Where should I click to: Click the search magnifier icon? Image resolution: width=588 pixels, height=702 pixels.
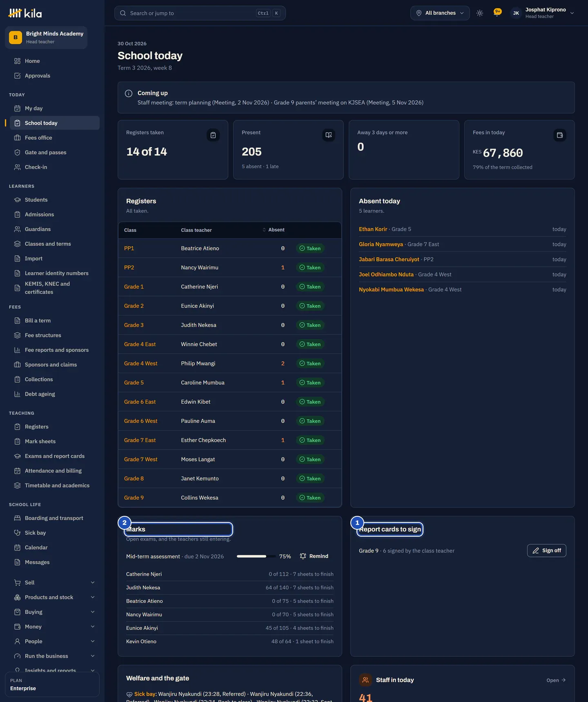pyautogui.click(x=123, y=13)
